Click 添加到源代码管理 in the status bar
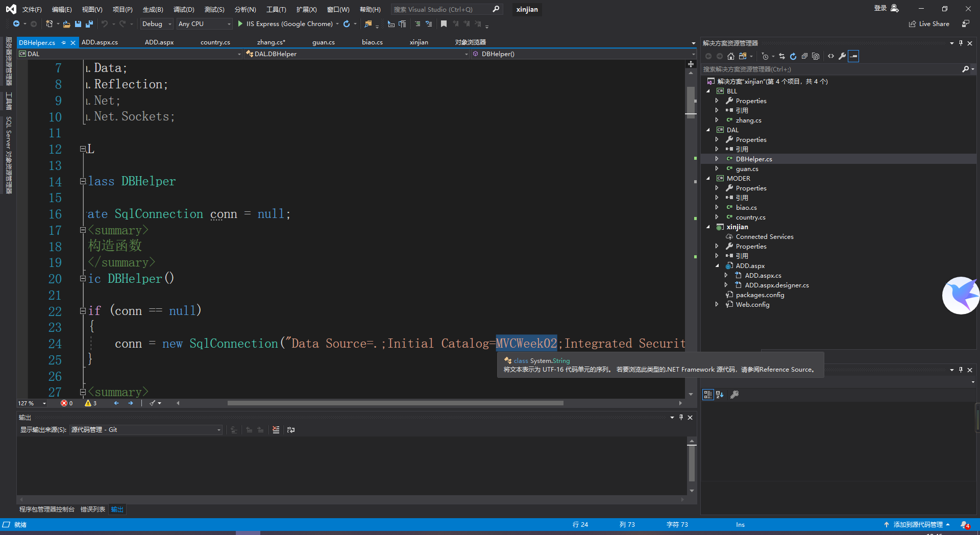 coord(918,525)
